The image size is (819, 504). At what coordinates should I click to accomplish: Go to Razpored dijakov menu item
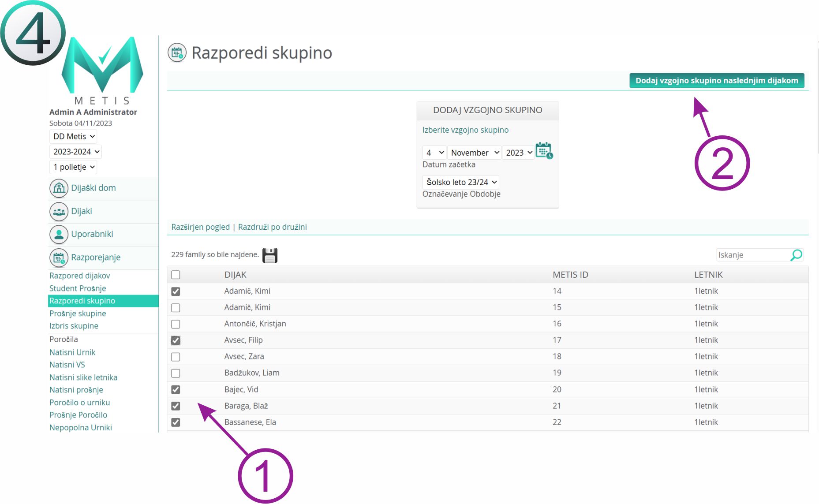(x=79, y=276)
